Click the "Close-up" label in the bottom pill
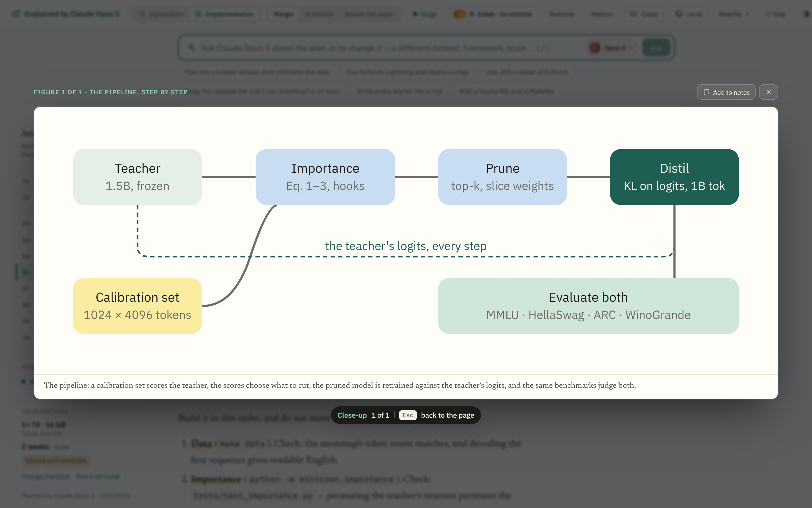 coord(352,415)
